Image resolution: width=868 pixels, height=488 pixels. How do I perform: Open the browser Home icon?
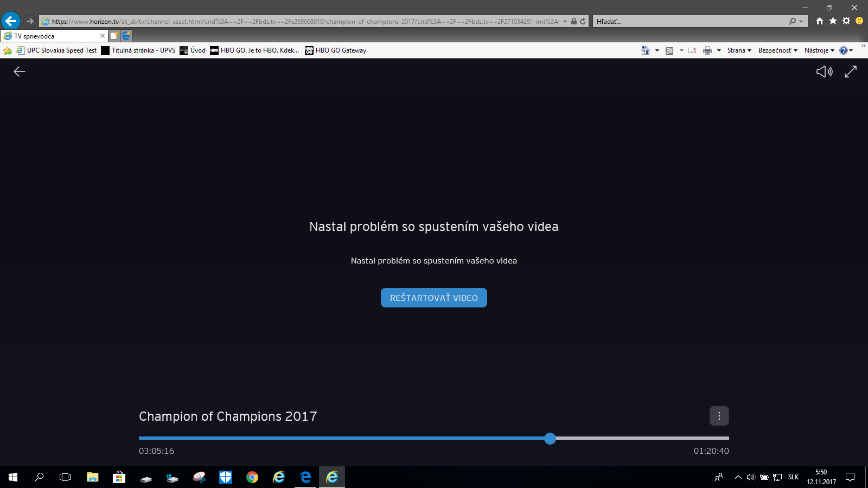(x=819, y=21)
